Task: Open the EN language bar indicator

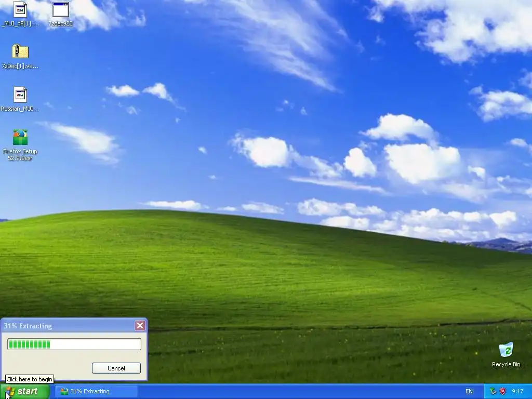Action: tap(469, 391)
